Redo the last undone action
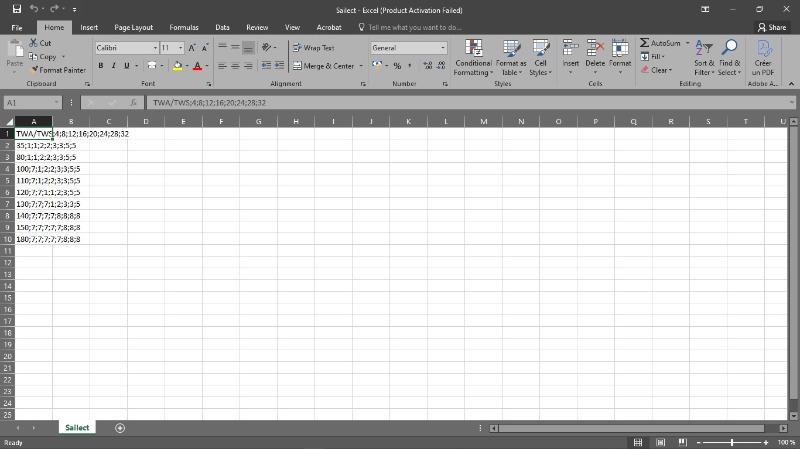 tap(54, 9)
